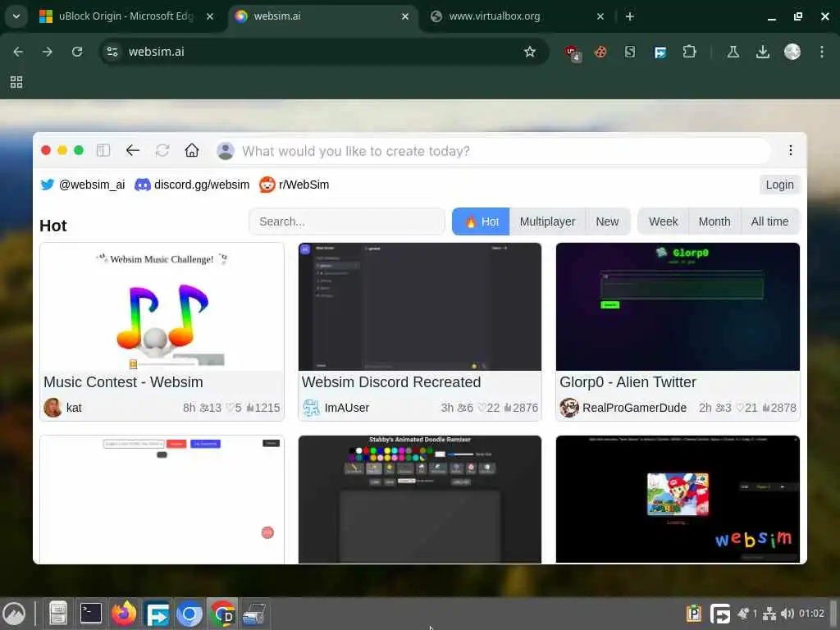Focus the Search... field
This screenshot has width=840, height=630.
point(347,221)
